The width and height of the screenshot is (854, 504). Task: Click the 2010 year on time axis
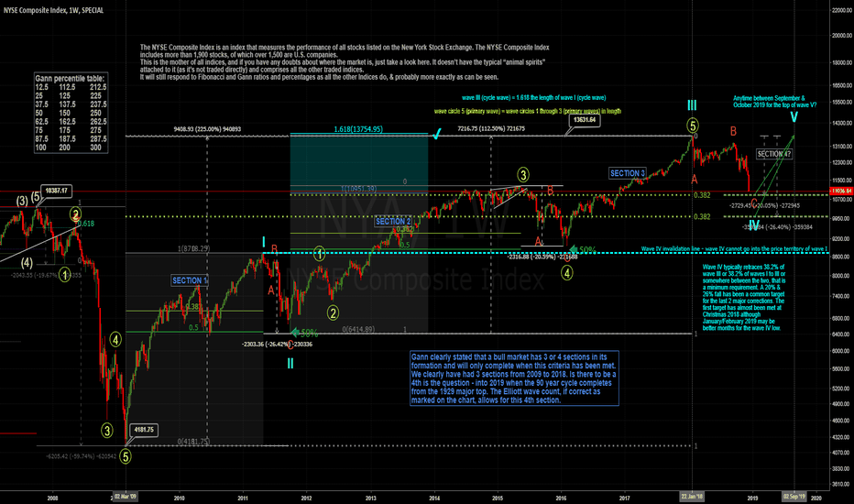(180, 498)
